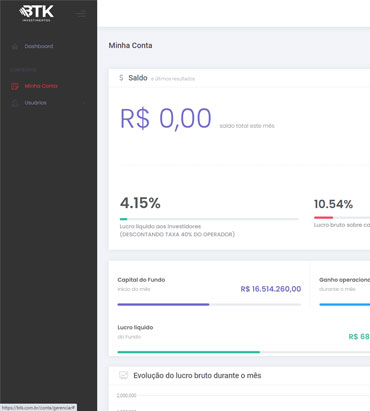Click the 4.15% net profit figure
The width and height of the screenshot is (370, 411).
pos(140,203)
